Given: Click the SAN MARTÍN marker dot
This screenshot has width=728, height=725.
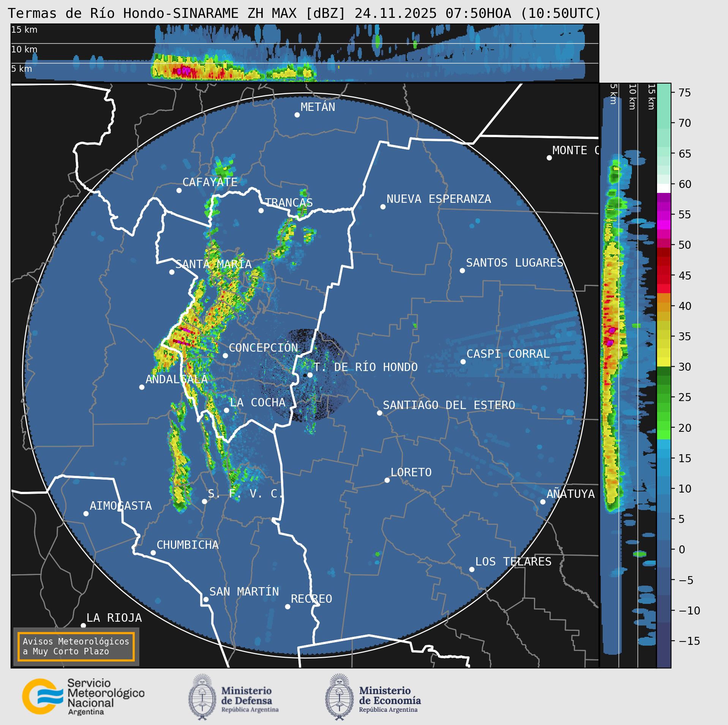Looking at the screenshot, I should tap(206, 599).
